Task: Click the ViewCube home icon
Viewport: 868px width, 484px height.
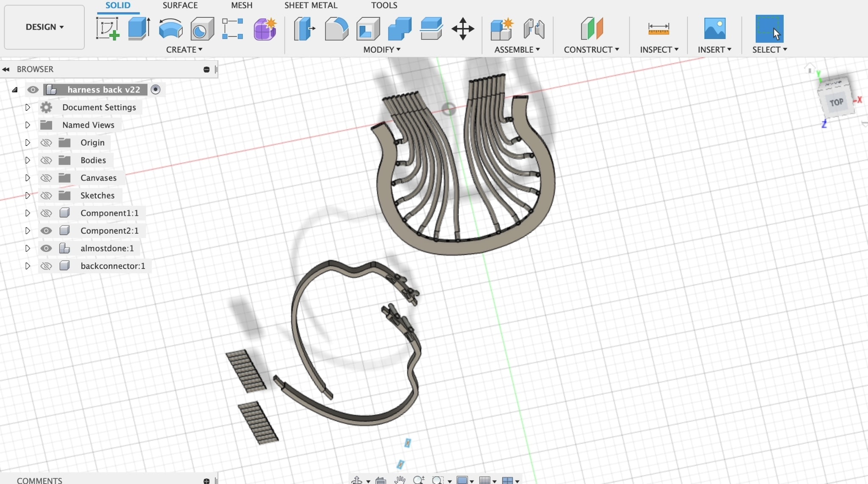Action: pyautogui.click(x=810, y=68)
